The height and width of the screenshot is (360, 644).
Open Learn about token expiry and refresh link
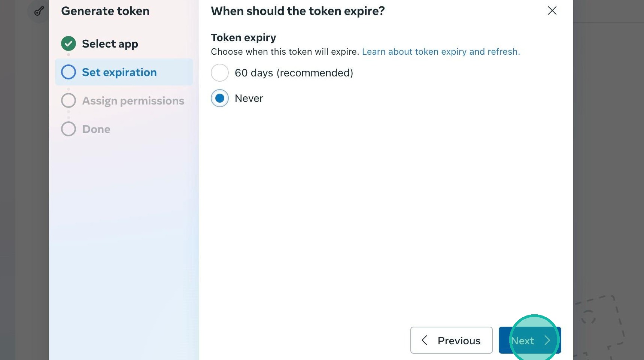point(441,52)
